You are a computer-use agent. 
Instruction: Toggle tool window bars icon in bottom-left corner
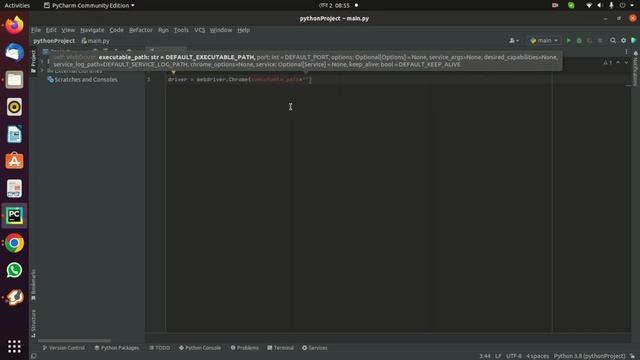click(x=33, y=356)
